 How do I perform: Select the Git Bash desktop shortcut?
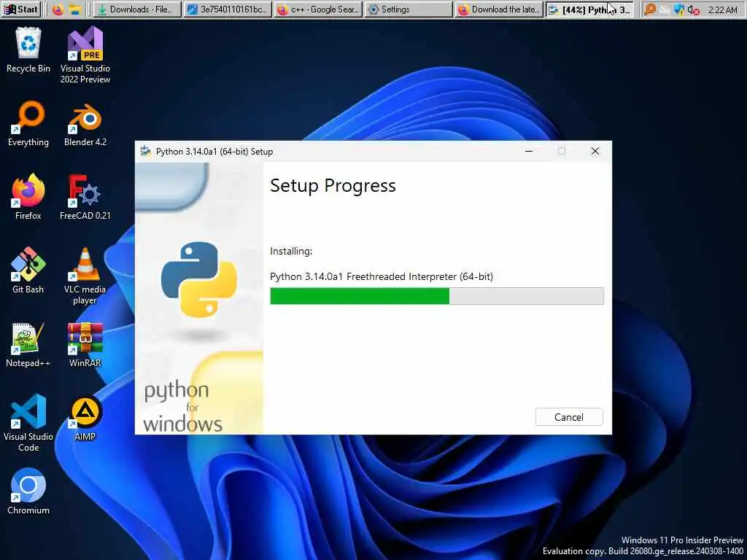tap(28, 270)
